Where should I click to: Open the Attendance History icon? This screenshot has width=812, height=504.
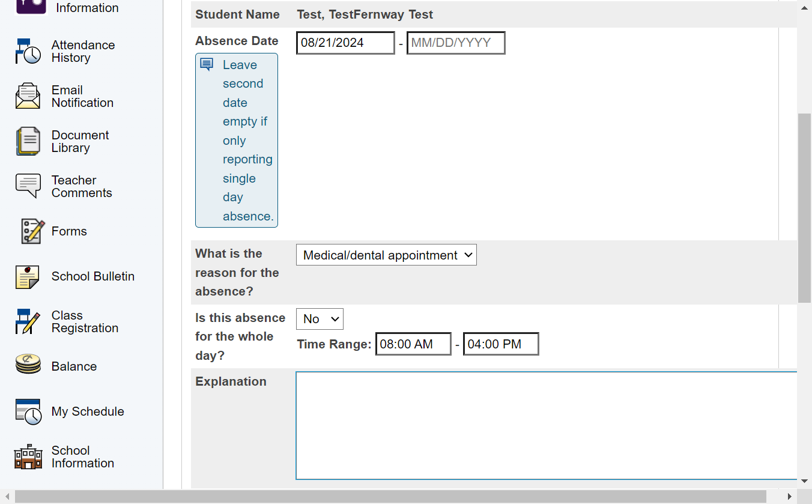point(28,52)
